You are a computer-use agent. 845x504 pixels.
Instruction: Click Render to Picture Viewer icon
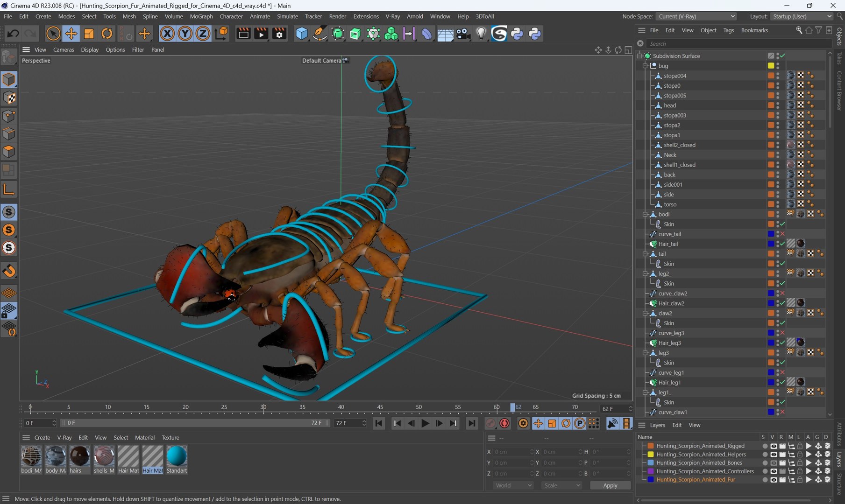point(261,34)
